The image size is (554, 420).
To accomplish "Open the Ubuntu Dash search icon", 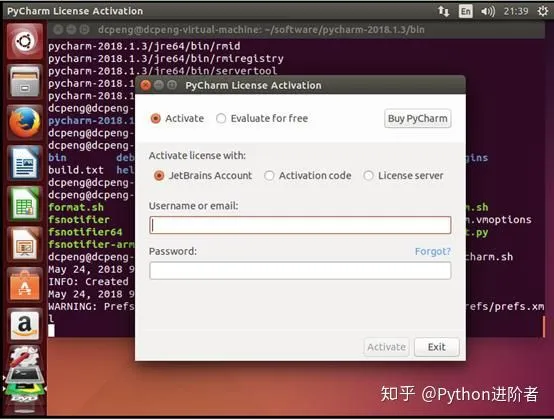I will [x=24, y=41].
